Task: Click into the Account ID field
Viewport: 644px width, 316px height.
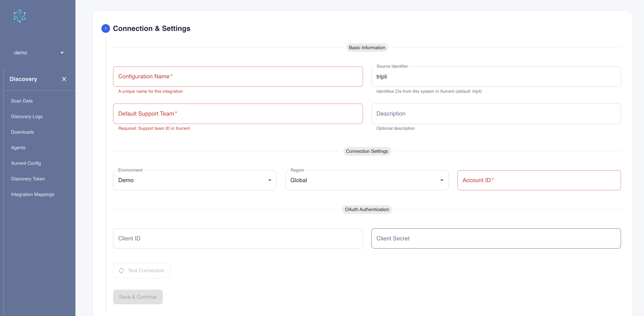Action: [539, 180]
